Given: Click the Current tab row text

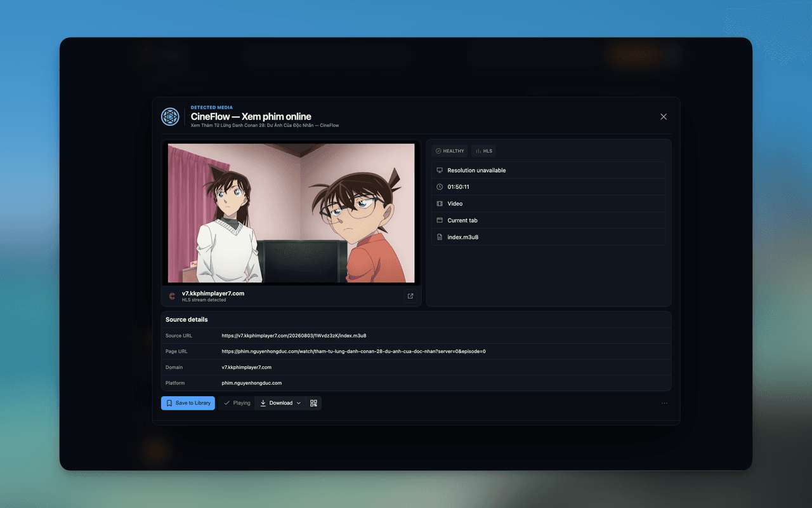Looking at the screenshot, I should 462,220.
